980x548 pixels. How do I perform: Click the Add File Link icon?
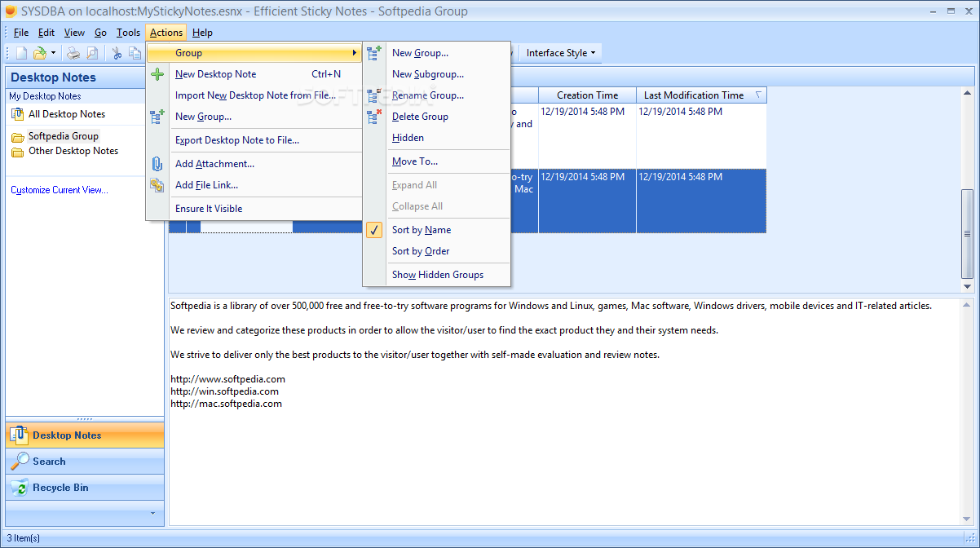158,185
